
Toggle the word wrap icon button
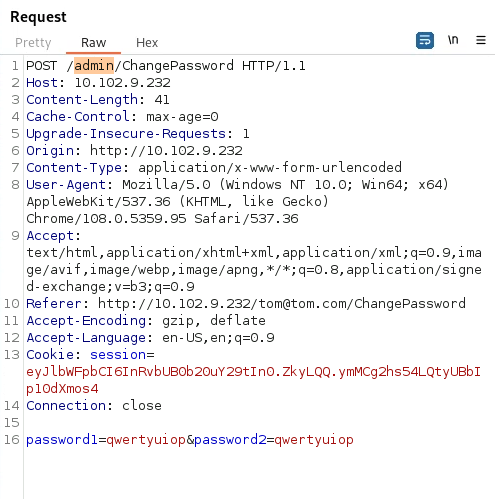(425, 40)
